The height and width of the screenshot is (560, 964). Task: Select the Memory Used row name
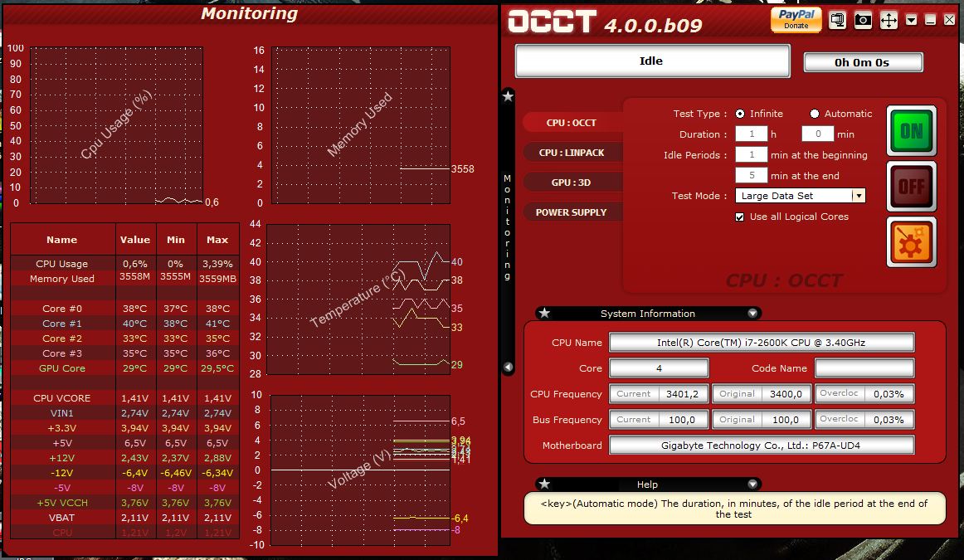(x=62, y=279)
